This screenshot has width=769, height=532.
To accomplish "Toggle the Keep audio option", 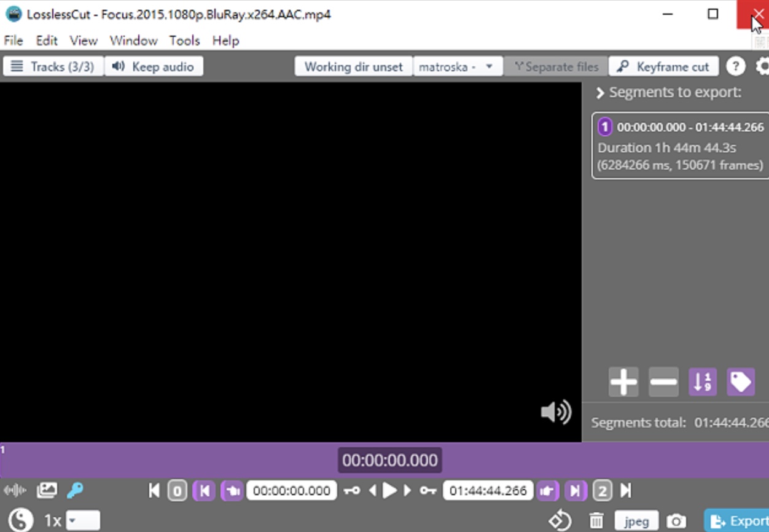I will [154, 66].
